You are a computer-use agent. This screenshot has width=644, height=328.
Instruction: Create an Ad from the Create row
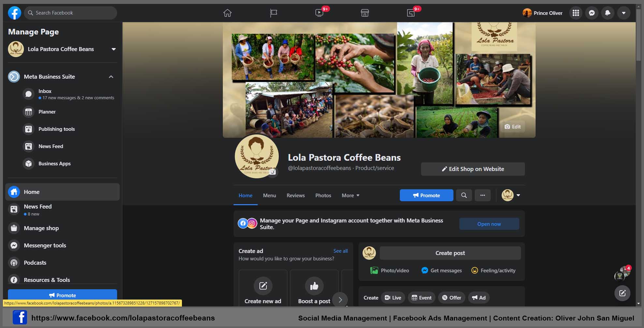479,298
